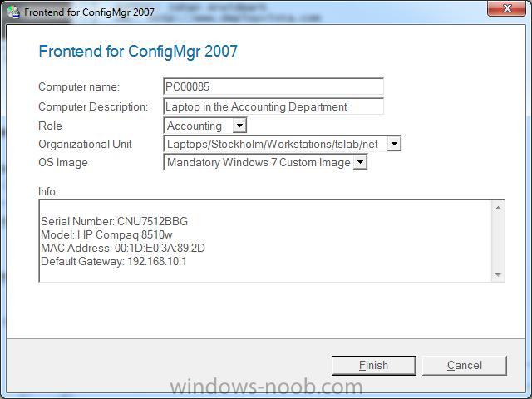Viewport: 532px width, 399px height.
Task: Select the Default Gateway 192.168.10.1 line
Action: [114, 261]
